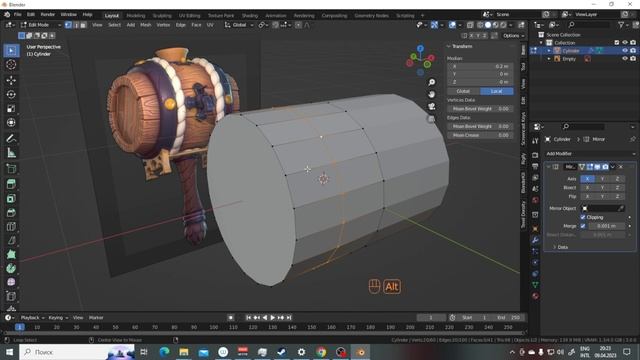The width and height of the screenshot is (640, 360).
Task: Open the Modifier properties wrench tab
Action: point(535,240)
